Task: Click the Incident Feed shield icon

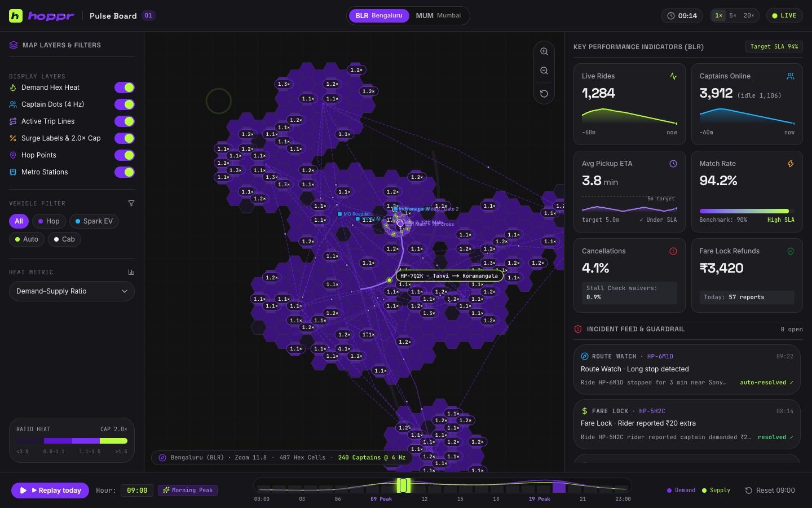Action: [578, 329]
